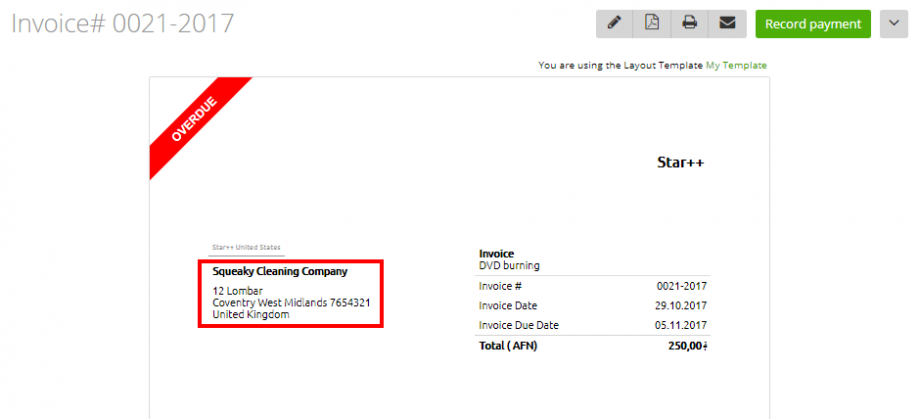Export invoice using the PDF icon

(x=652, y=24)
